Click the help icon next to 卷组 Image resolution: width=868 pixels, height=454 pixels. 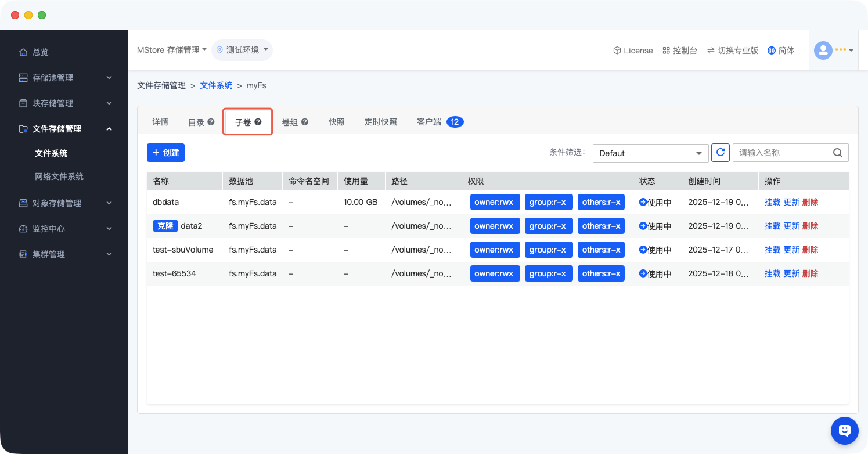(x=305, y=122)
